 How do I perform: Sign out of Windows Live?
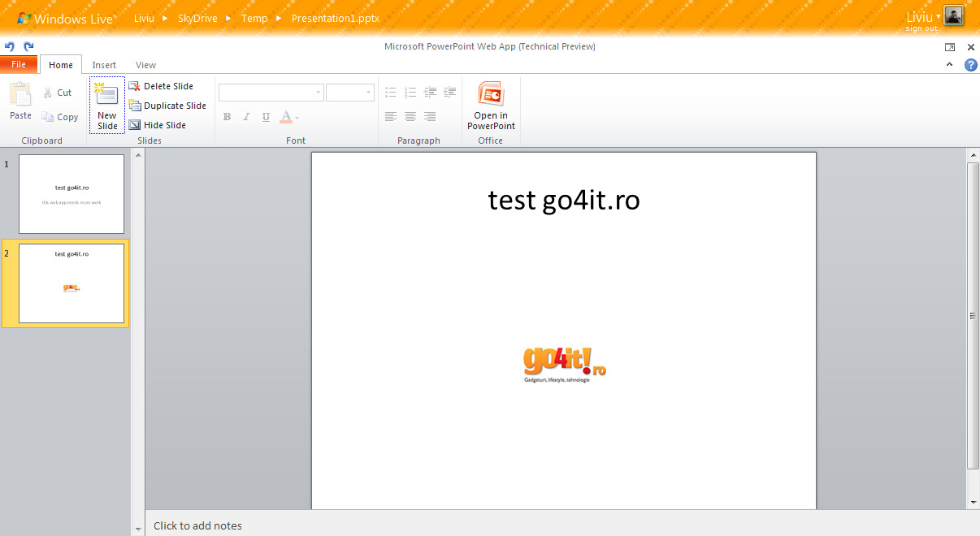point(921,28)
